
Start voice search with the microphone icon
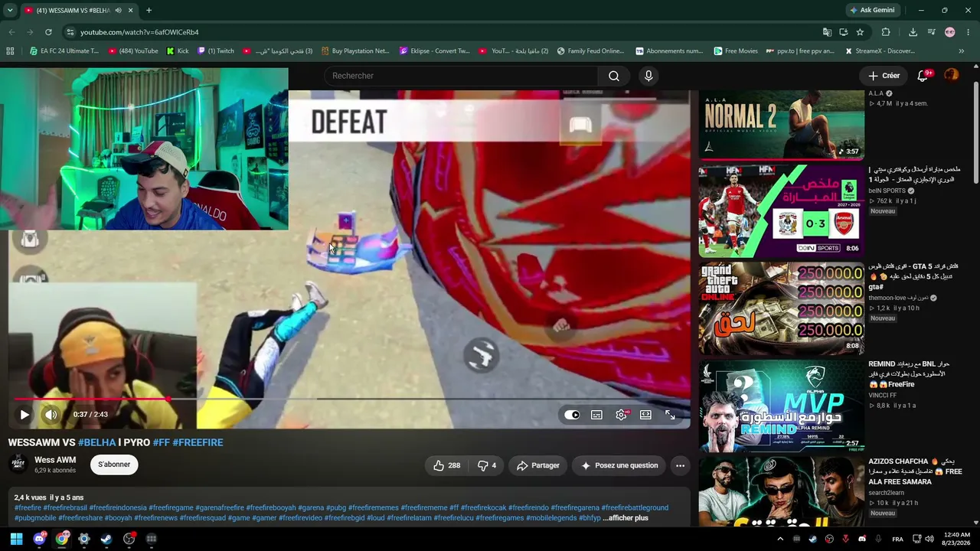tap(648, 76)
